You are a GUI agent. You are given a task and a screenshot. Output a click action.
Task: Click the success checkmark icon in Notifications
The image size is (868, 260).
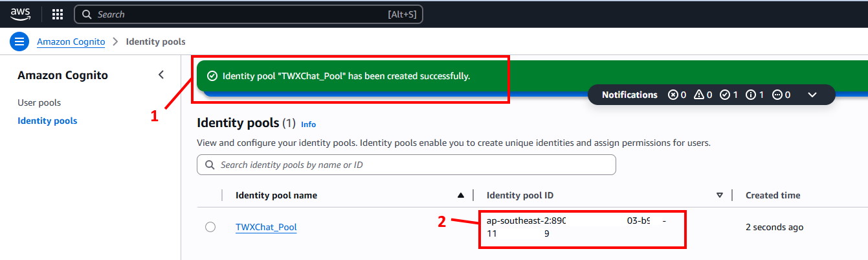[x=725, y=95]
